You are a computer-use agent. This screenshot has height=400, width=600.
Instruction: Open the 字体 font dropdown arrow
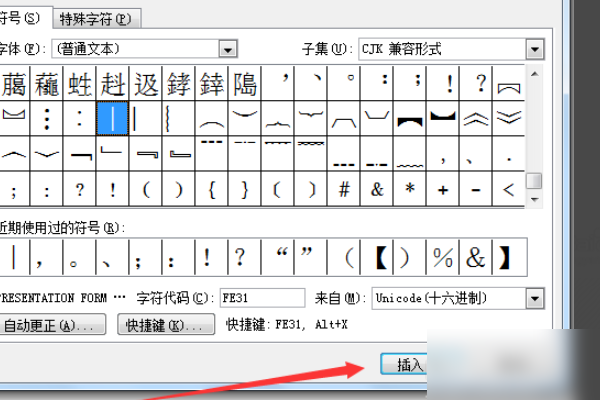[x=228, y=49]
